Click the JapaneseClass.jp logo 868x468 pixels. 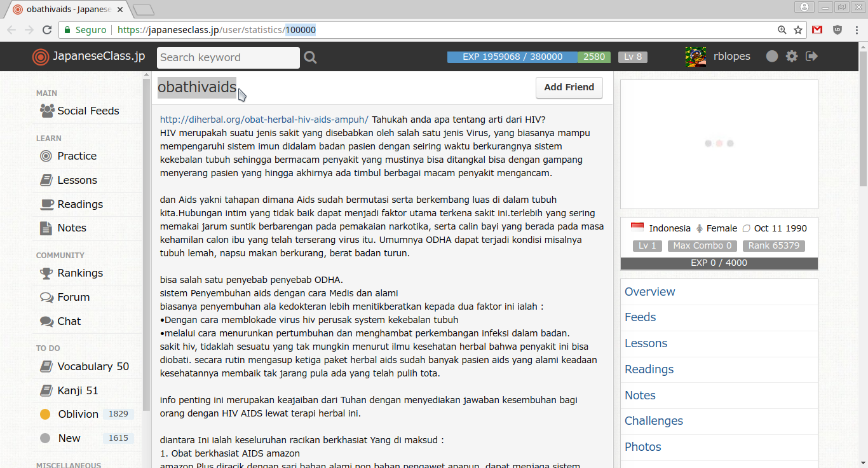(89, 57)
